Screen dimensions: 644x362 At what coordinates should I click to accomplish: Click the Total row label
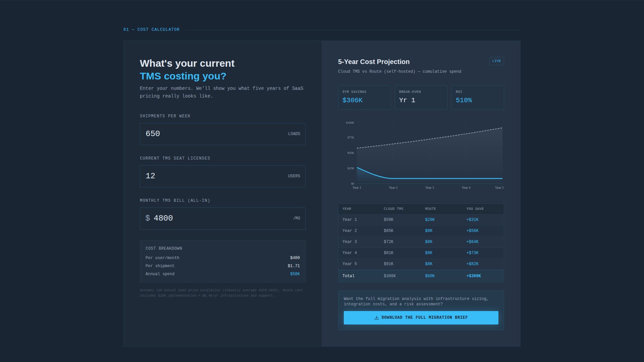[x=348, y=276]
